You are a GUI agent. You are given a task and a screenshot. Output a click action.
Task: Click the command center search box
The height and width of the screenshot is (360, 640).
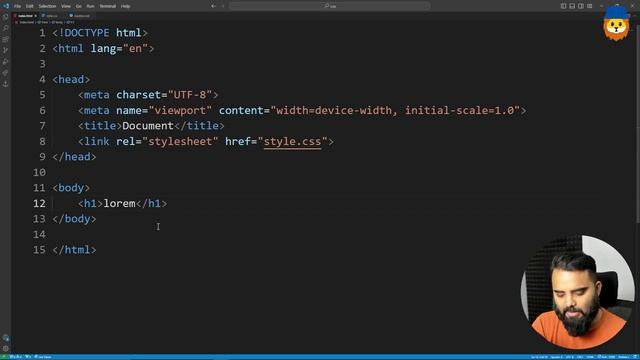click(x=329, y=6)
